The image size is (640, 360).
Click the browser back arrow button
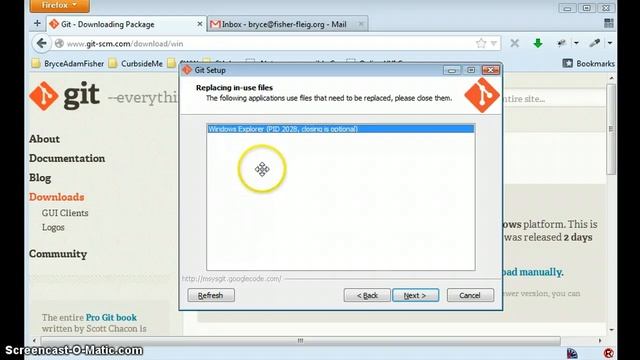tap(41, 43)
